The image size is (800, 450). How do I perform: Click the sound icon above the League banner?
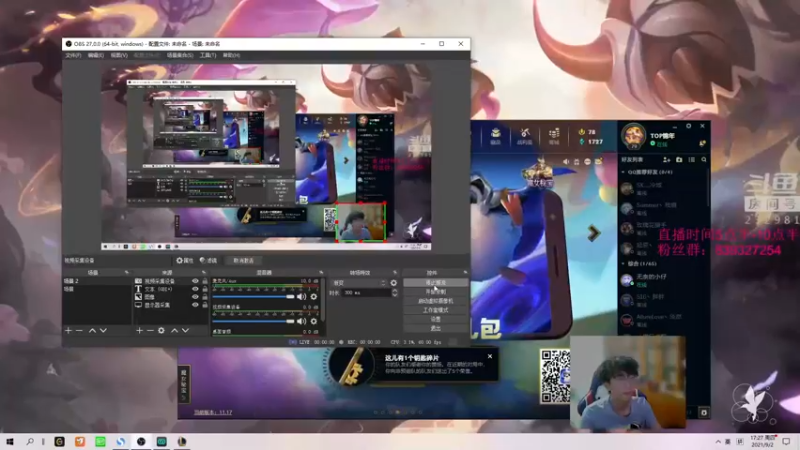tap(566, 162)
